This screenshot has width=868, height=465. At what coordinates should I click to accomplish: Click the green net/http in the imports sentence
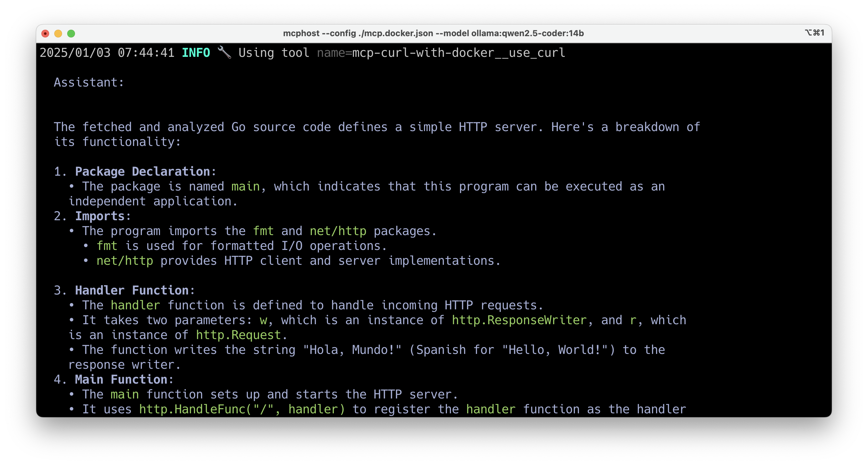click(338, 231)
